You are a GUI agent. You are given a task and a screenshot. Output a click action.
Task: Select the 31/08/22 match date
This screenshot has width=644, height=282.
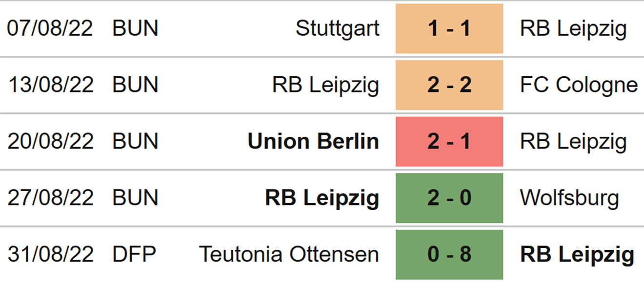(x=50, y=255)
